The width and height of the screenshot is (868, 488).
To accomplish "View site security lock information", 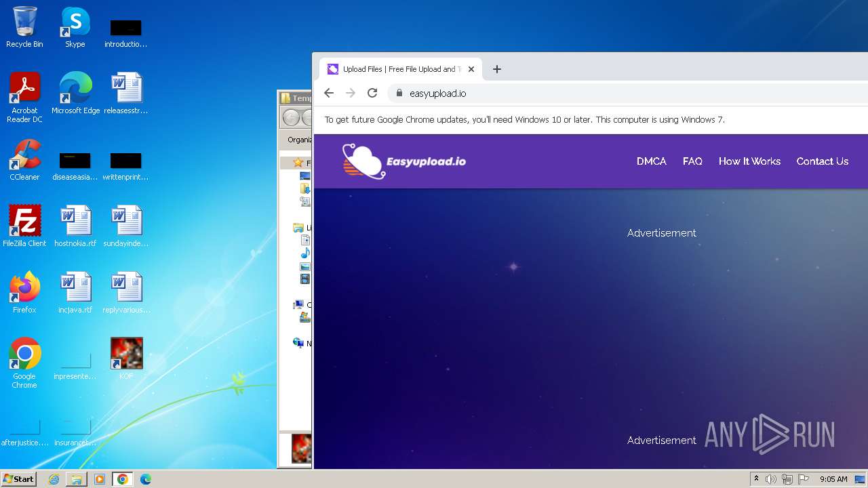I will (x=399, y=94).
